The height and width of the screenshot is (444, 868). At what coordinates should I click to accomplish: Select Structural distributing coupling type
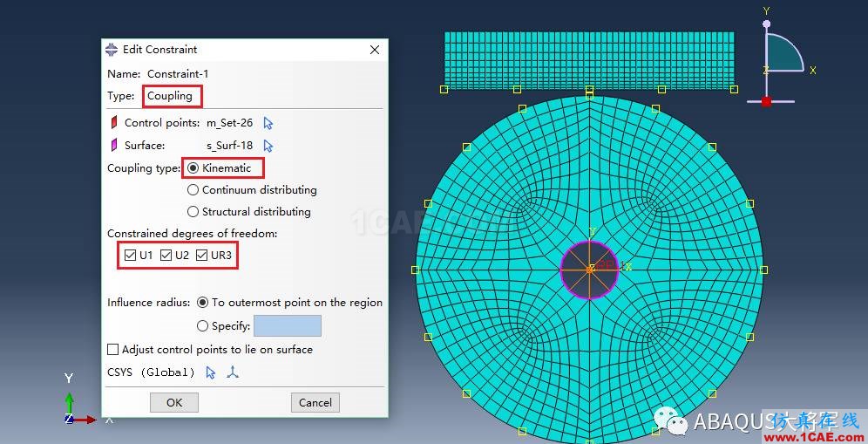point(193,212)
